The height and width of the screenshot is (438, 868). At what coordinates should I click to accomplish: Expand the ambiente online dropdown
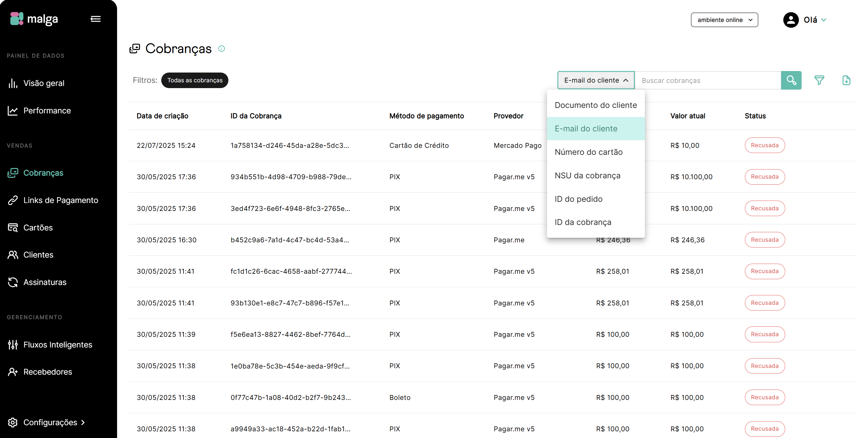724,20
